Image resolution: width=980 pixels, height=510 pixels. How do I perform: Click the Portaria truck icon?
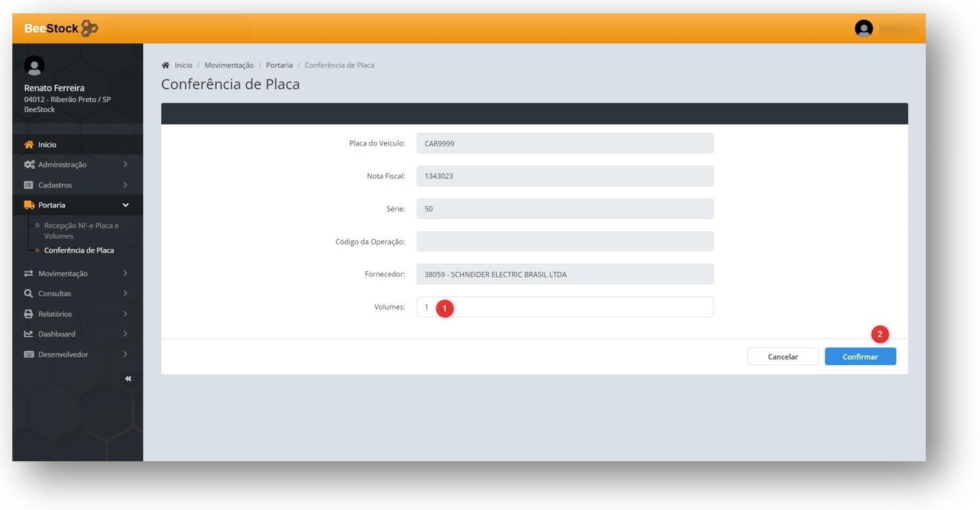pos(29,205)
